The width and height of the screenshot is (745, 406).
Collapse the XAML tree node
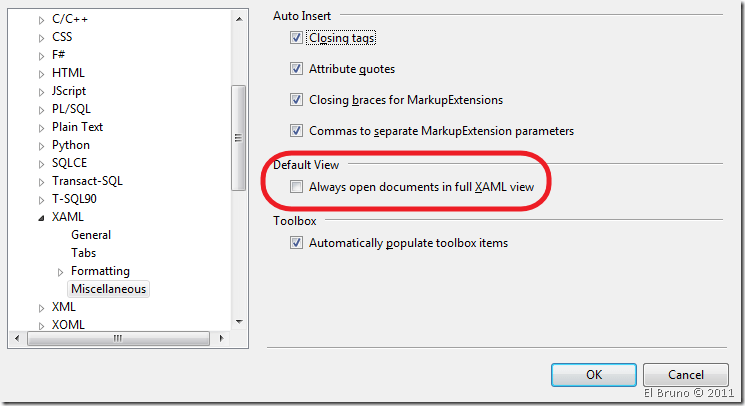tap(41, 217)
